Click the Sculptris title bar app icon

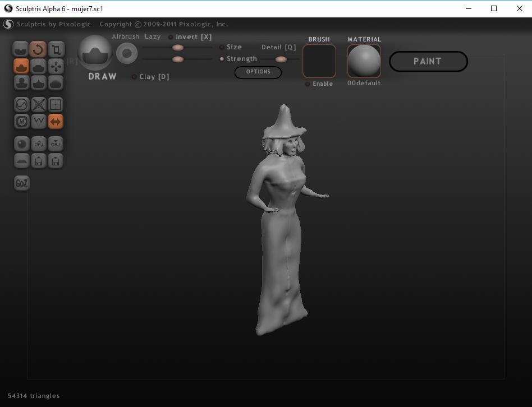pyautogui.click(x=8, y=8)
